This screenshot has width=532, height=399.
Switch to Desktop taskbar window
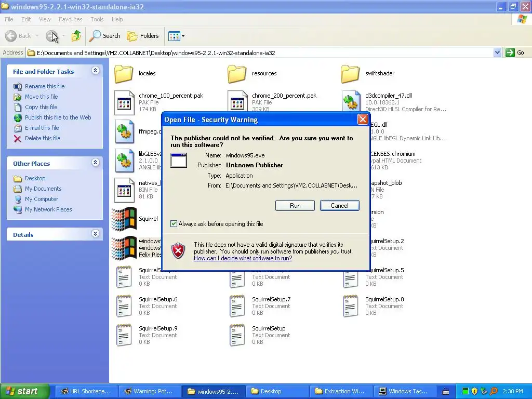(x=277, y=391)
